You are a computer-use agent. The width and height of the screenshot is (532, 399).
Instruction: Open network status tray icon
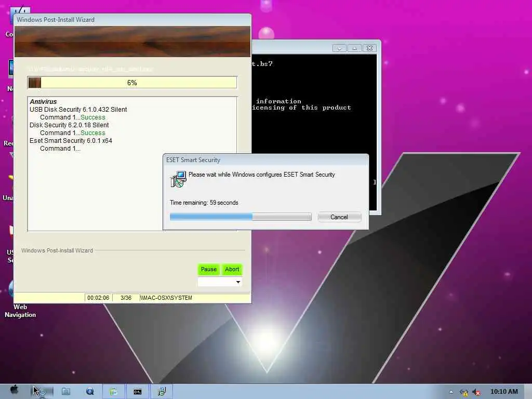[x=464, y=392]
